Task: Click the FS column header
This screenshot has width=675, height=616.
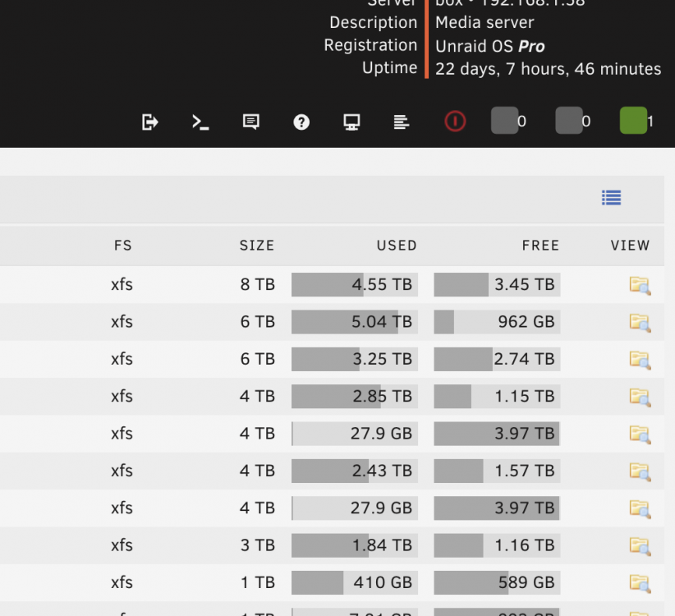Action: 122,246
